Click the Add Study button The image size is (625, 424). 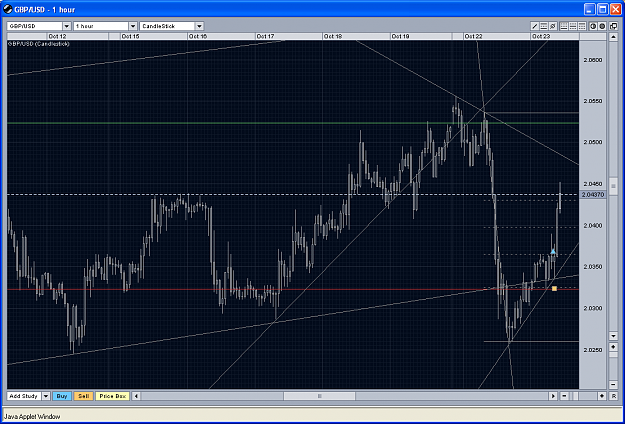[x=24, y=396]
